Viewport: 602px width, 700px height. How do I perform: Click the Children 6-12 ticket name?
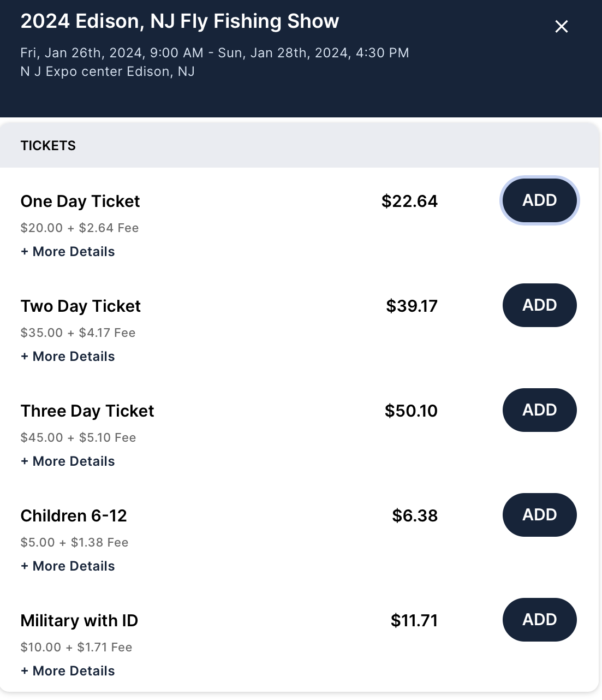(74, 516)
